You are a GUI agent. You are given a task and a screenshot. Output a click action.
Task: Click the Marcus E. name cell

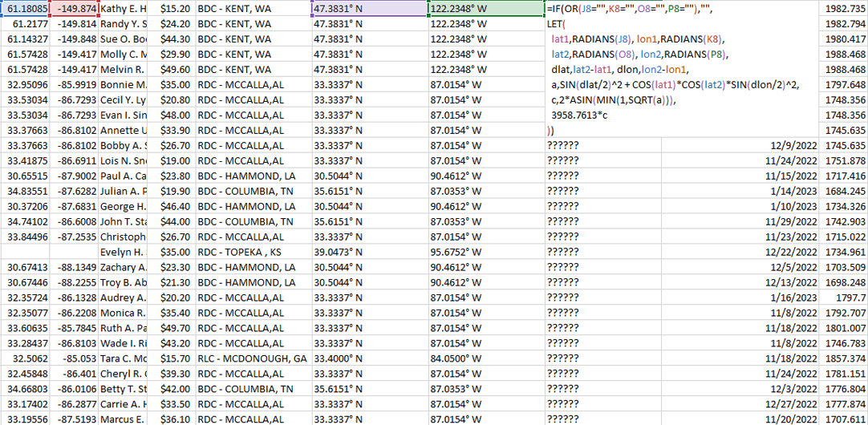[124, 419]
